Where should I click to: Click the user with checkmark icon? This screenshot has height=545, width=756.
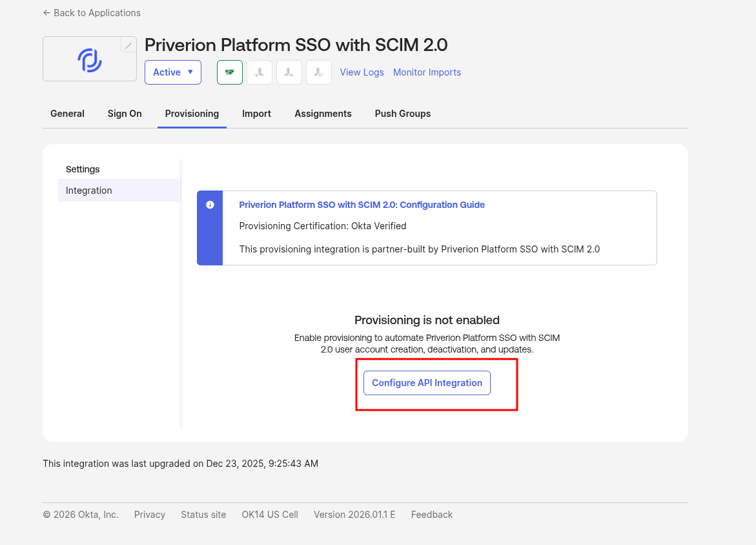click(x=319, y=72)
